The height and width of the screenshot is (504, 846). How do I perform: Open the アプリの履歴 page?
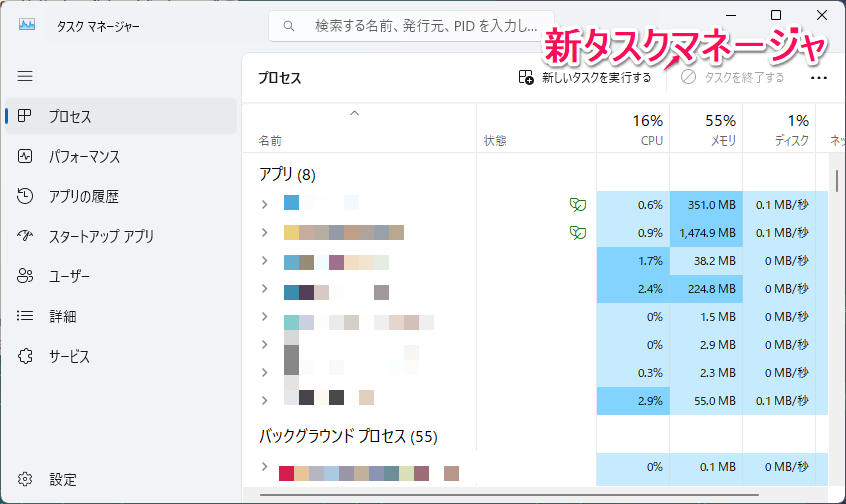(x=121, y=196)
